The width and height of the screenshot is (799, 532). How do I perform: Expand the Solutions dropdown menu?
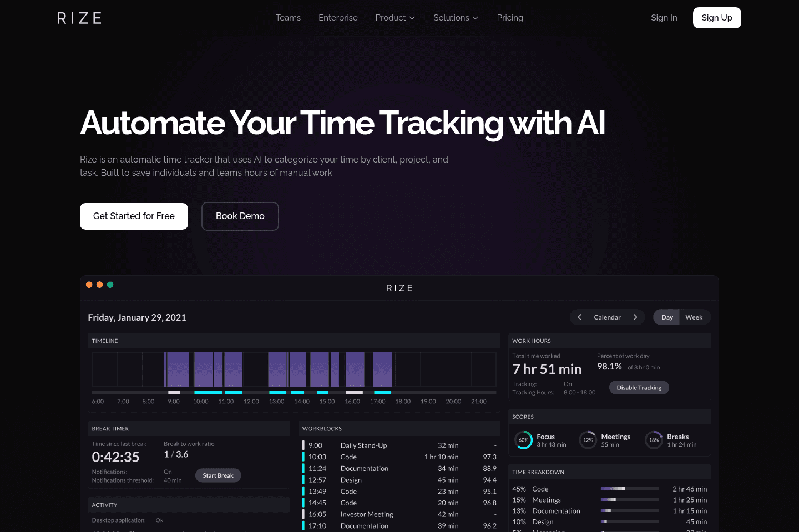(456, 18)
